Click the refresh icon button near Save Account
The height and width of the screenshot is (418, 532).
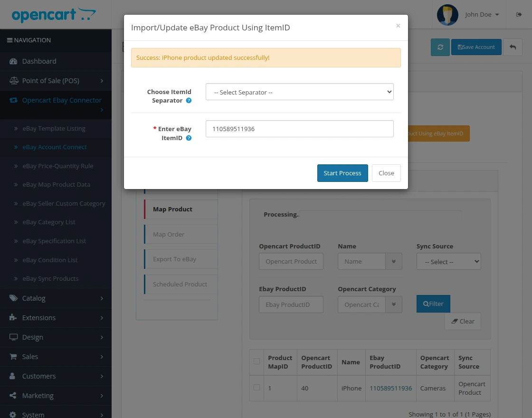440,47
